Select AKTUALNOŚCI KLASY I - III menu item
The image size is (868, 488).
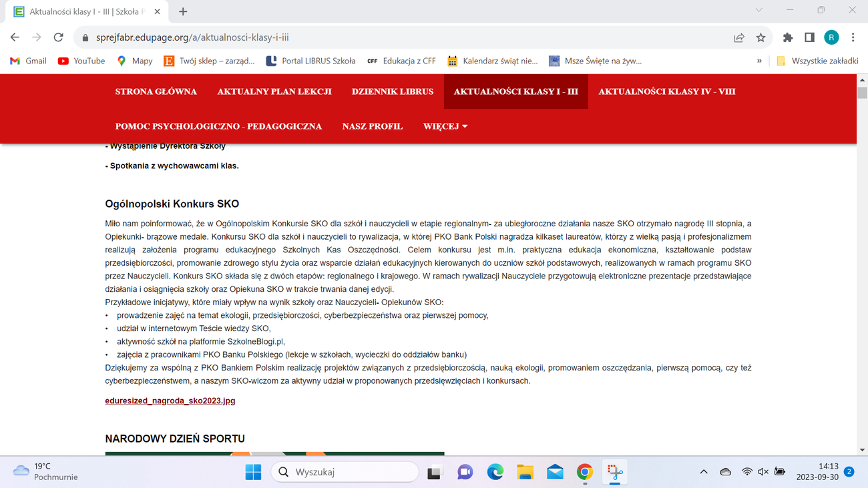click(x=516, y=91)
